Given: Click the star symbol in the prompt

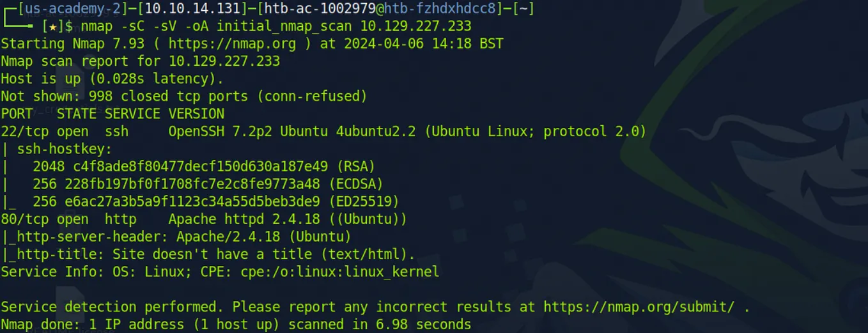Looking at the screenshot, I should [52, 27].
